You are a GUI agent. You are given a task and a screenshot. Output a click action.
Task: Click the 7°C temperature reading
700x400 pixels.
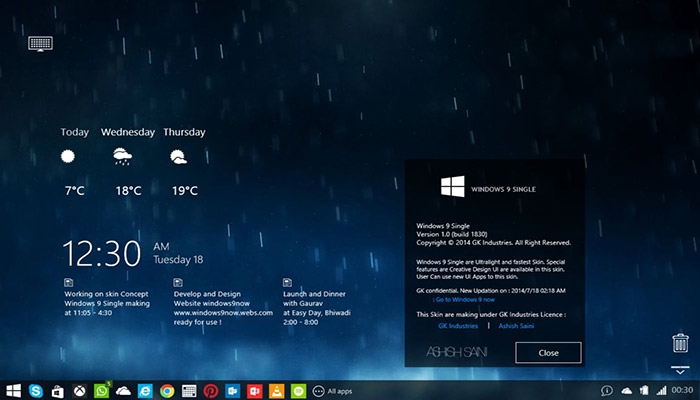pyautogui.click(x=75, y=191)
